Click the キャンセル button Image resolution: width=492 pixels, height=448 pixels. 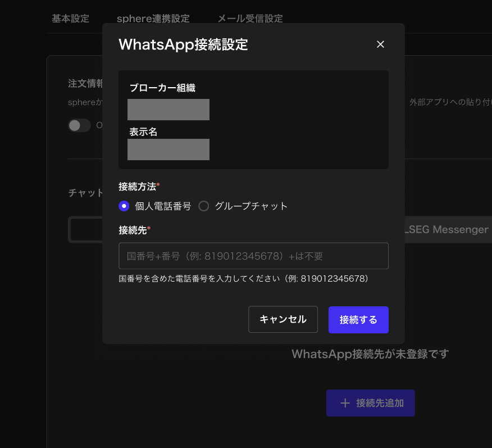click(283, 319)
